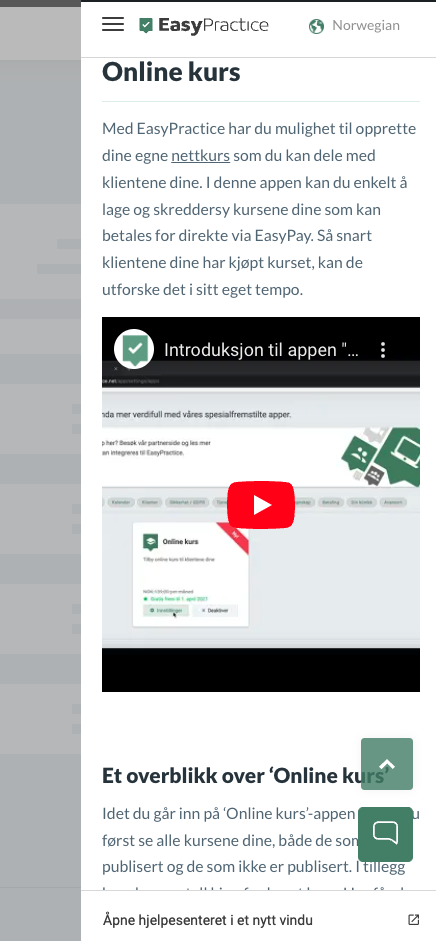Click the YouTube channel avatar icon
This screenshot has width=436, height=941.
point(134,349)
